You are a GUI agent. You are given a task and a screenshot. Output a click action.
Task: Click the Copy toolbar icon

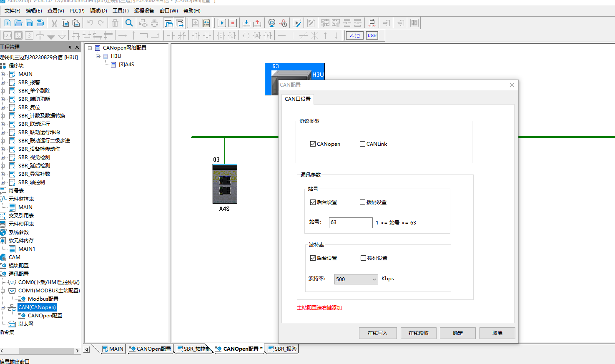coord(65,23)
